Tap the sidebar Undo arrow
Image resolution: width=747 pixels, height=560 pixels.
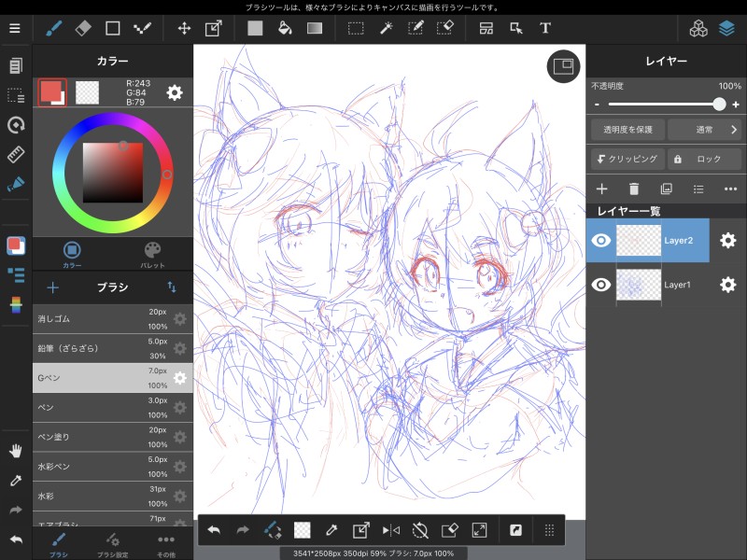click(16, 539)
